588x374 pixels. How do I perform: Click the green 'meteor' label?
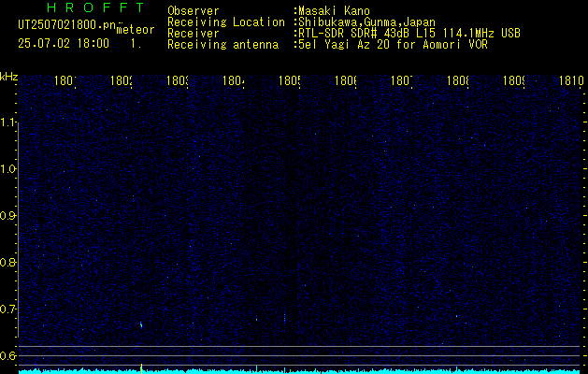coord(135,30)
